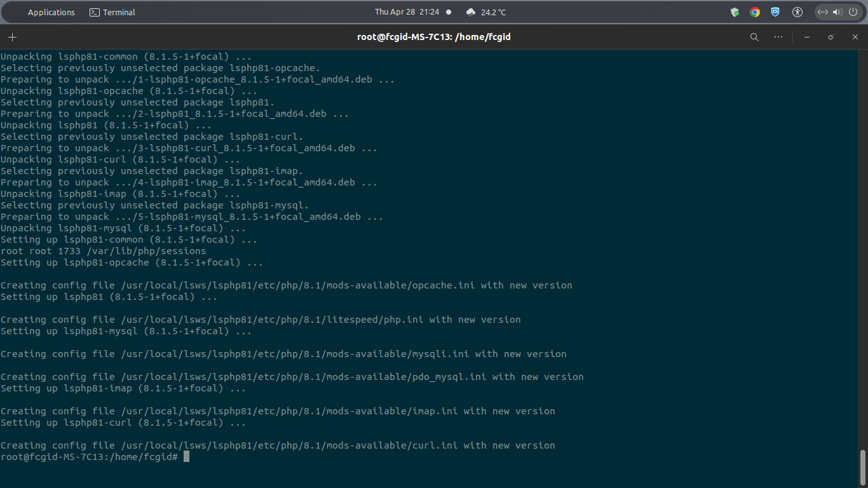Close the terminal window
The height and width of the screenshot is (488, 868).
click(x=855, y=37)
